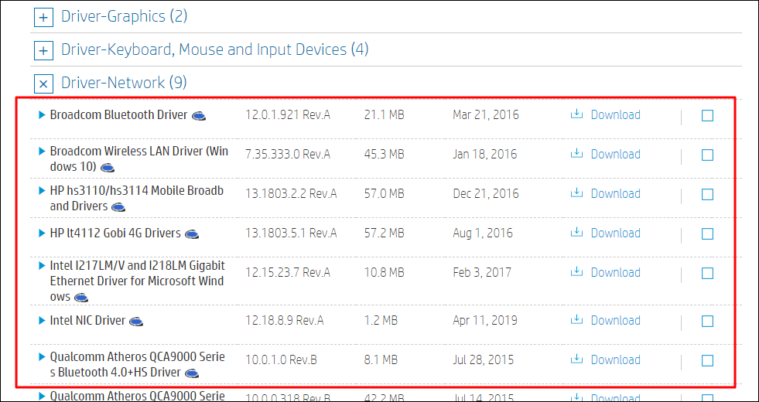
Task: Check the Broadcom Wireless LAN Driver checkbox
Action: [707, 155]
